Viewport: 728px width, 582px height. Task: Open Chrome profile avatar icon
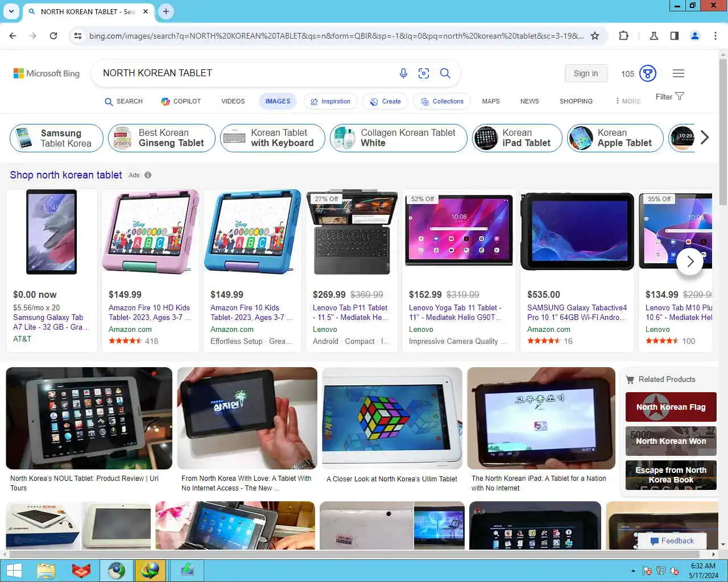[695, 36]
